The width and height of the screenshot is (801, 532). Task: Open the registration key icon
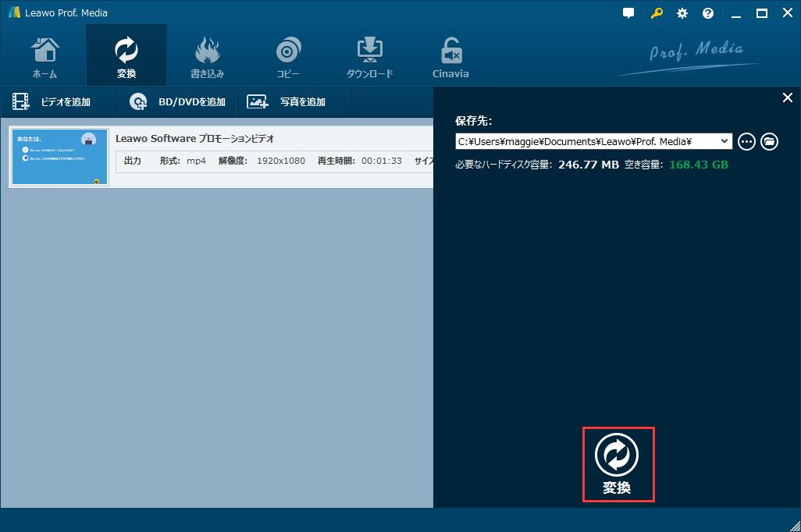tap(655, 12)
